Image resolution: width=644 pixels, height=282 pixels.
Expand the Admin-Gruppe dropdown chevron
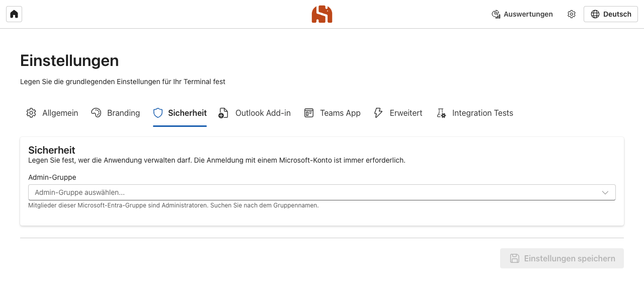[606, 192]
